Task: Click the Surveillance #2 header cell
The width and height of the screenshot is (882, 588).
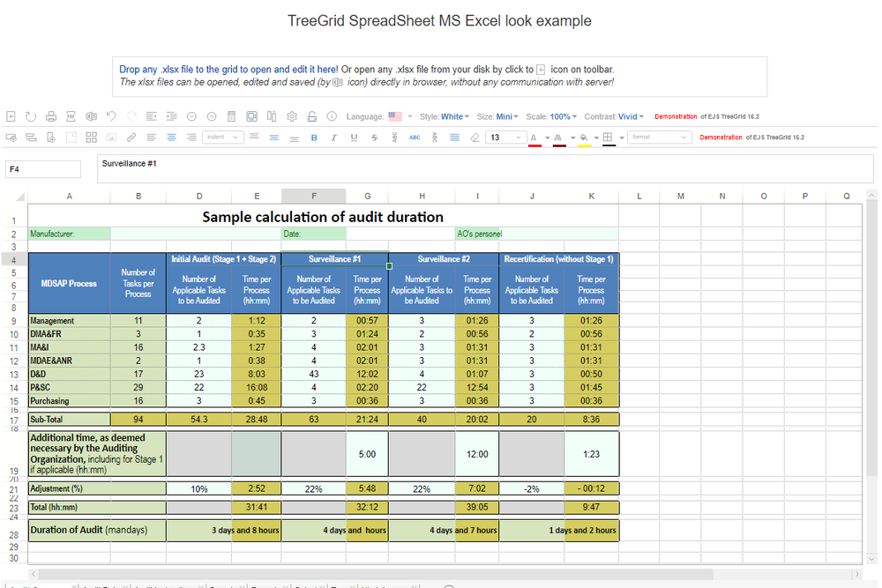Action: click(x=444, y=259)
